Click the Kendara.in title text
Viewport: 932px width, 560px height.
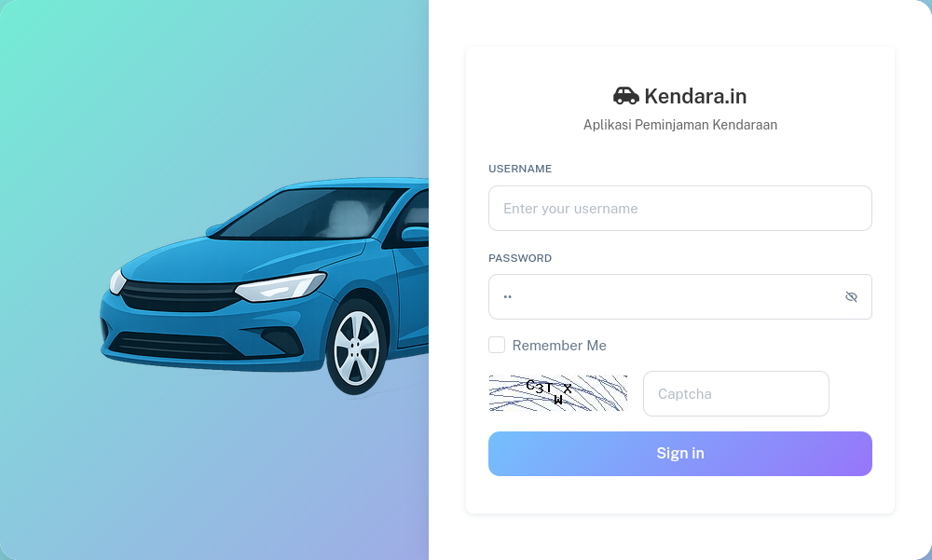click(x=695, y=96)
